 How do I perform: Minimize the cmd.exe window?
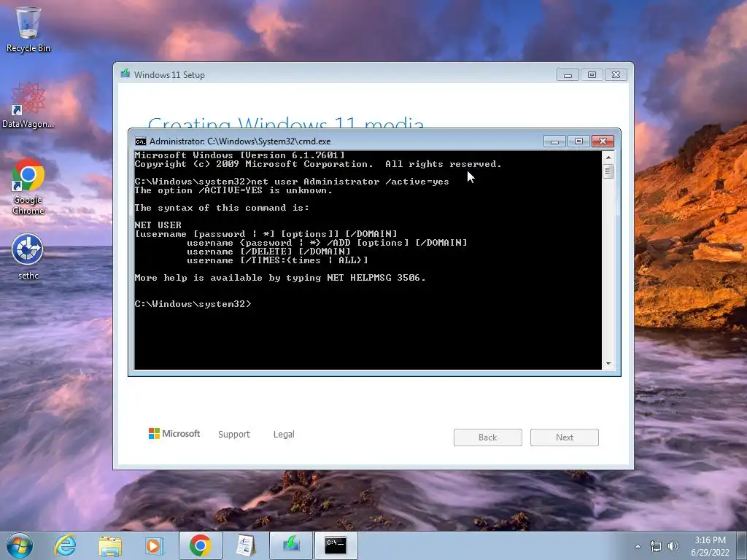tap(554, 141)
